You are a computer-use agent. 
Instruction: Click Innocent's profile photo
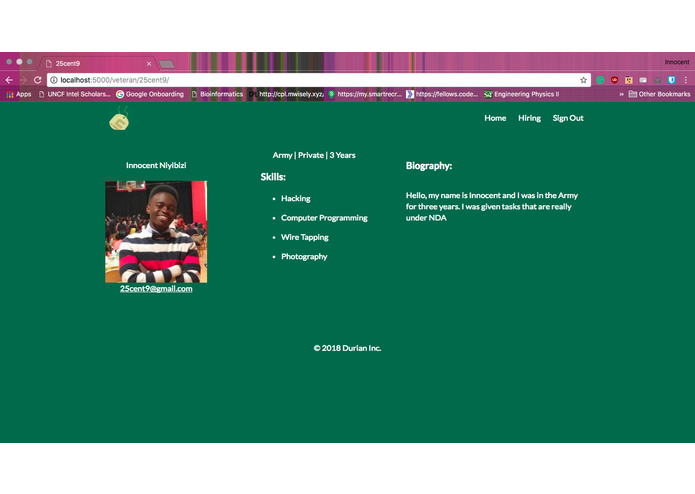[x=156, y=232]
